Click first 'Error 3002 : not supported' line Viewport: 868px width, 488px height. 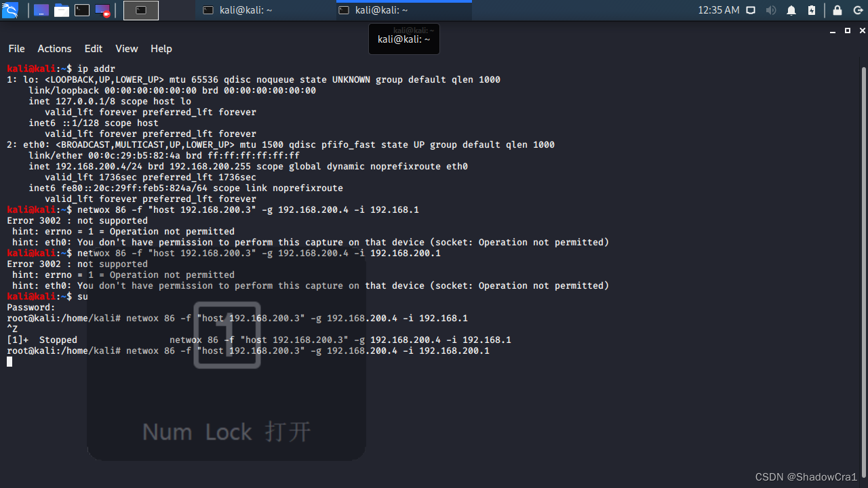coord(77,220)
